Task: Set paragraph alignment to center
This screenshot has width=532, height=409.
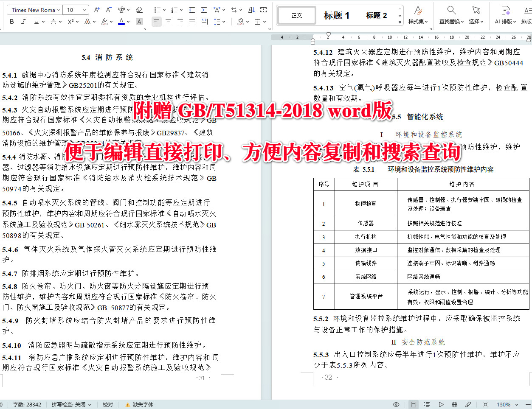Action: click(x=168, y=22)
